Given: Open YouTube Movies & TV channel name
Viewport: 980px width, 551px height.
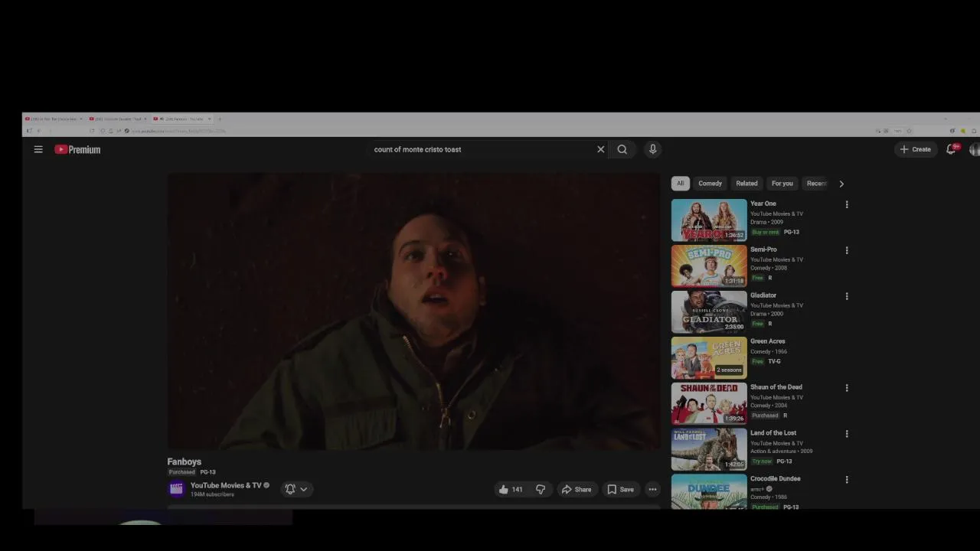Looking at the screenshot, I should click(226, 485).
